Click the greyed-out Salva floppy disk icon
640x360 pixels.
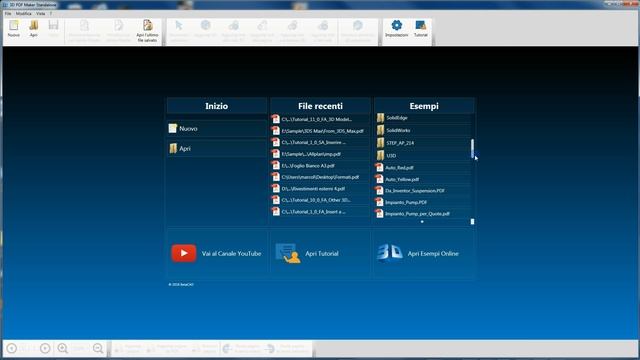click(x=53, y=25)
